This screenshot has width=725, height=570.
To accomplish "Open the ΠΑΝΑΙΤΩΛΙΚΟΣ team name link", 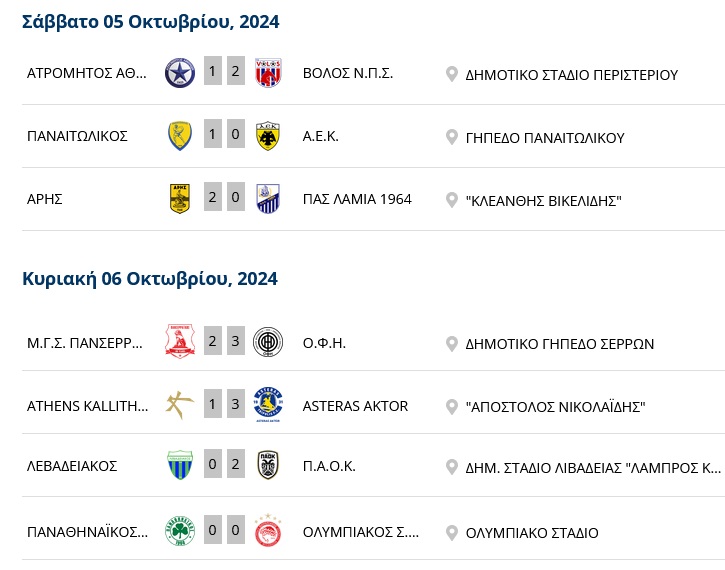I will click(77, 136).
